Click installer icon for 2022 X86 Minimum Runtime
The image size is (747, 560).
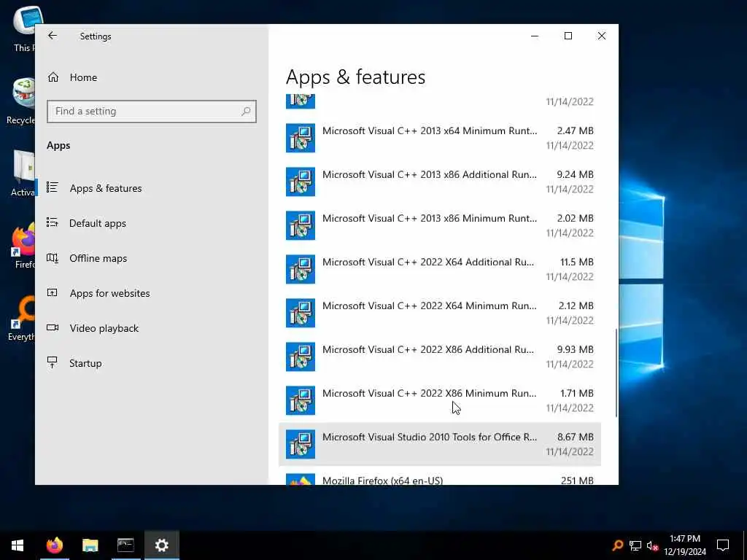click(x=300, y=401)
